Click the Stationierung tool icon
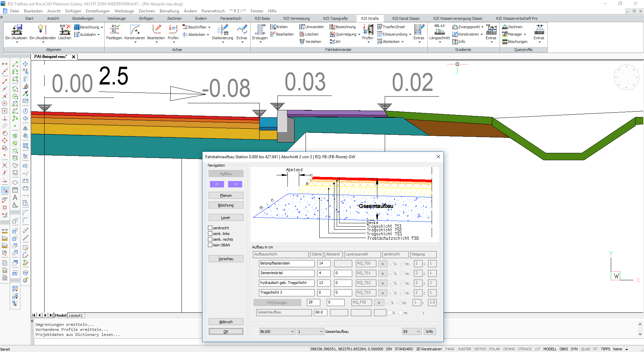The image size is (644, 352). click(222, 30)
